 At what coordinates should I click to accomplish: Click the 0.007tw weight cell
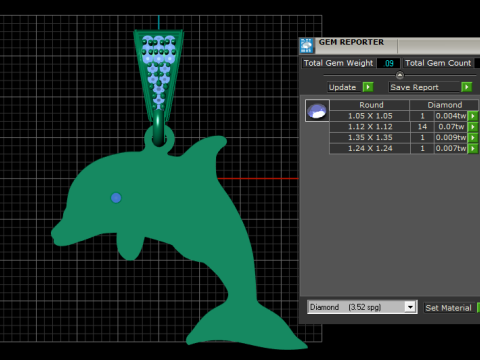tap(451, 149)
